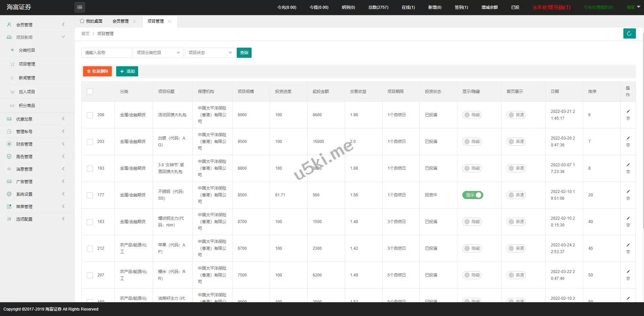Click edit pencil icon for row 206
Image resolution: width=644 pixels, height=316 pixels.
(x=628, y=112)
